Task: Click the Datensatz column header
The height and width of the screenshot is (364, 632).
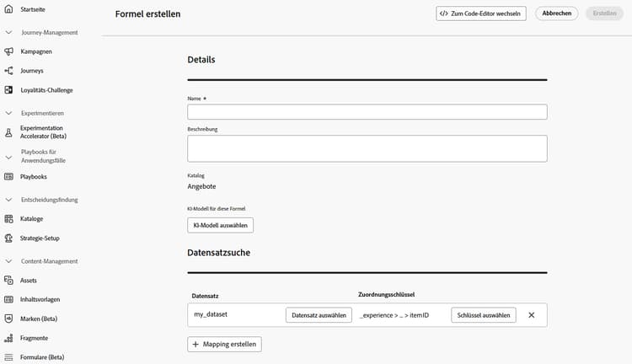Action: (x=205, y=296)
